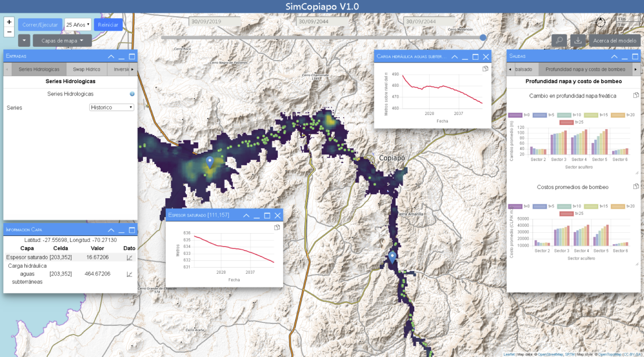Viewport: 644px width, 357px height.
Task: Select the blue map pin west of Copiapó
Action: (210, 162)
